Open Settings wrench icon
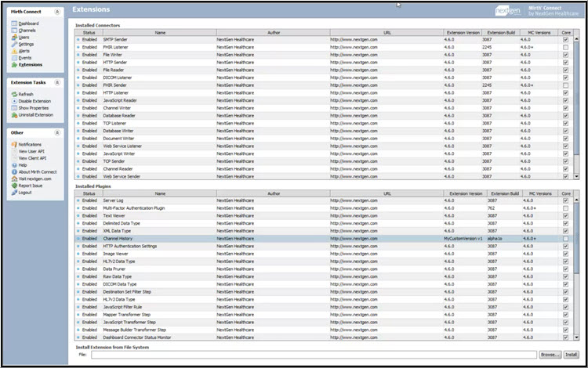Image resolution: width=588 pixels, height=368 pixels. tap(14, 44)
